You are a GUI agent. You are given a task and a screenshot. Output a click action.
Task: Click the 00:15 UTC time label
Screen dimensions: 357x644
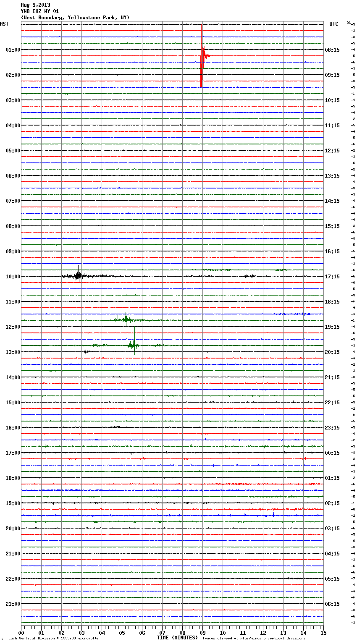tap(332, 453)
